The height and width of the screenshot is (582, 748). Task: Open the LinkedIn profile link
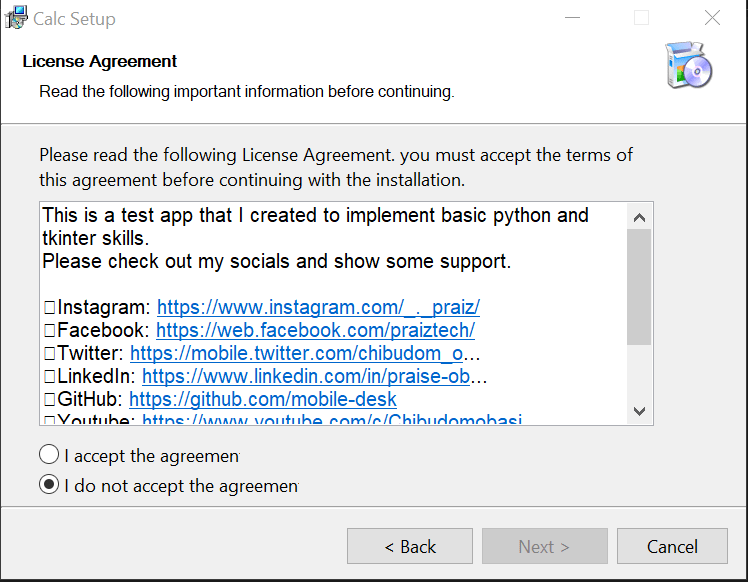(x=314, y=376)
